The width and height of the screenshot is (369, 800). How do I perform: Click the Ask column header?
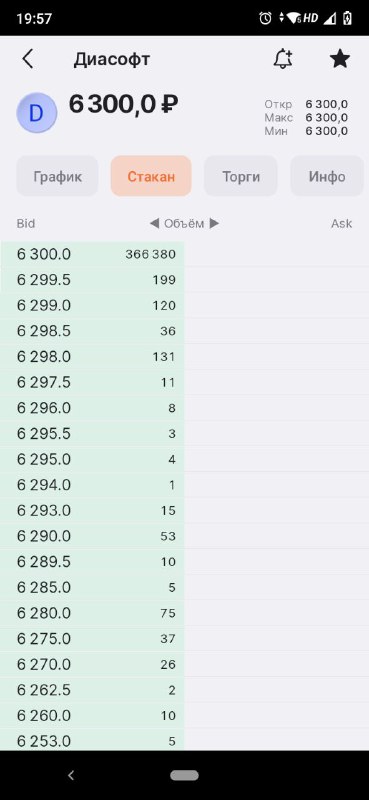point(341,223)
